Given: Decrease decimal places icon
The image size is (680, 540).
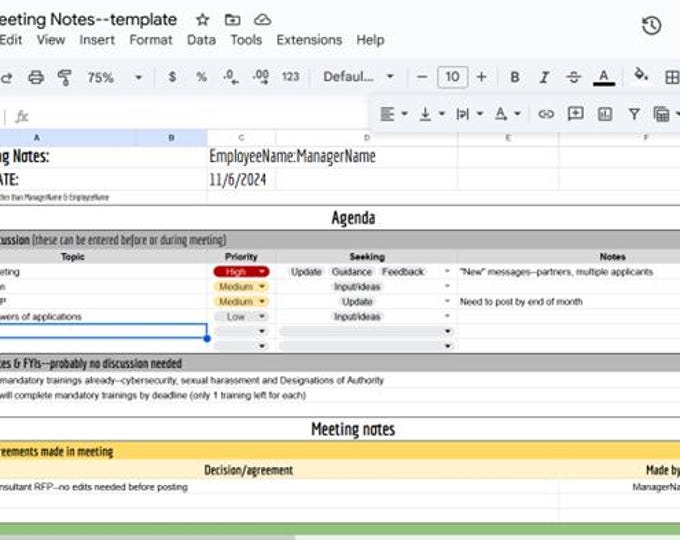Looking at the screenshot, I should [x=231, y=77].
